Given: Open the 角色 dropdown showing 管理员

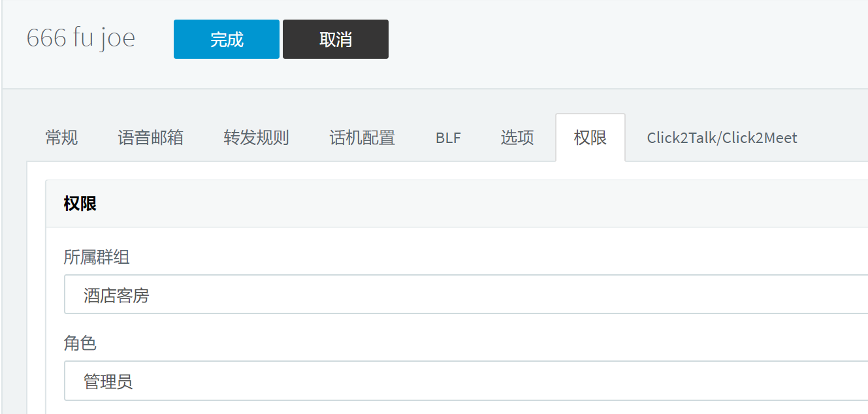Looking at the screenshot, I should pos(466,381).
